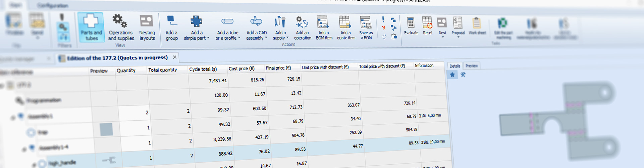Image resolution: width=644 pixels, height=168 pixels.
Task: Switch to Operations and supplies view
Action: click(x=121, y=28)
